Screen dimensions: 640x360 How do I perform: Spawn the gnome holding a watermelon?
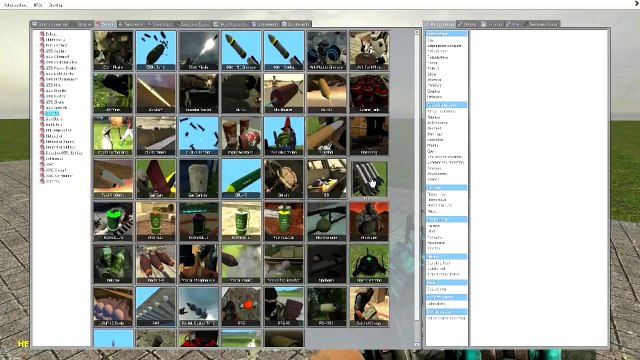[x=284, y=136]
